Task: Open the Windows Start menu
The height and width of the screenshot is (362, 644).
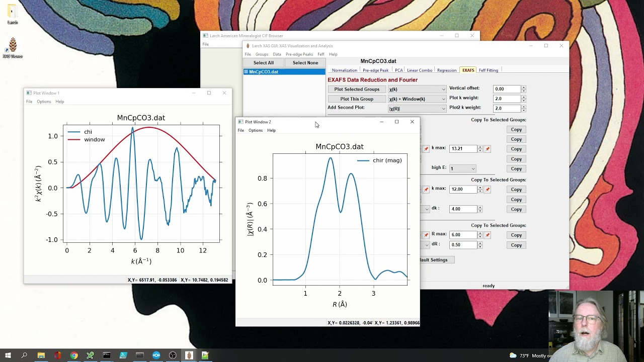Action: [8, 355]
